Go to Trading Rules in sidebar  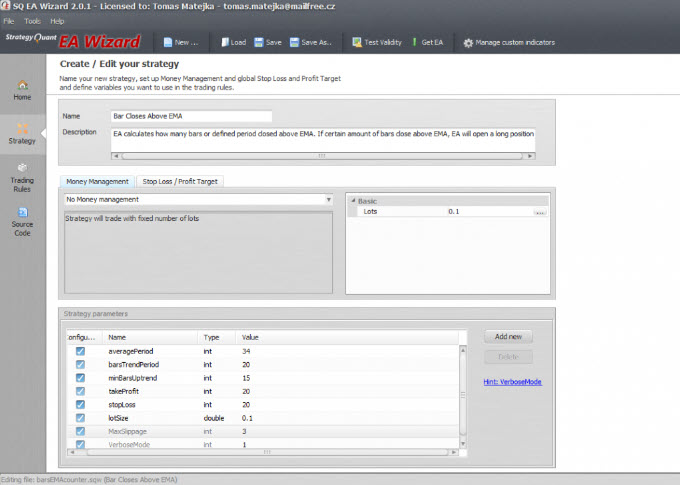22,179
